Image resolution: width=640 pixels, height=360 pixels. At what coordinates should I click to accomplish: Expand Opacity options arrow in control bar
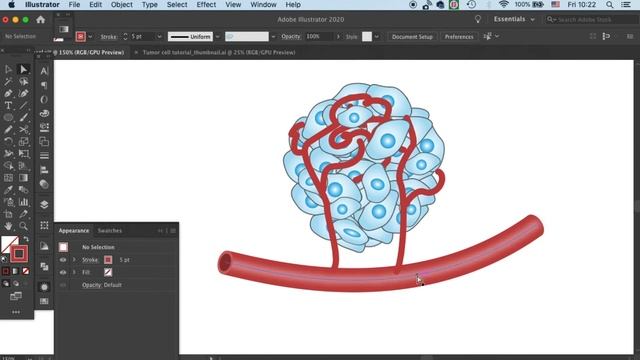[338, 36]
